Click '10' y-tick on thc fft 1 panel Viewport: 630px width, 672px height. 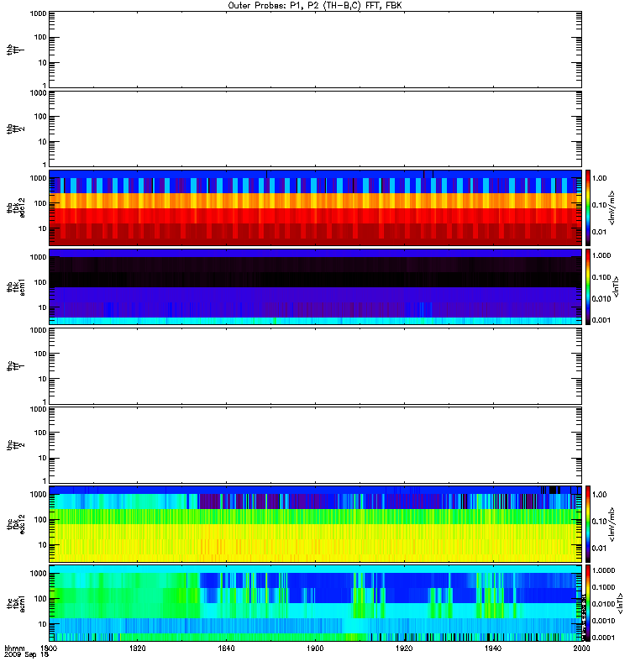[43, 380]
